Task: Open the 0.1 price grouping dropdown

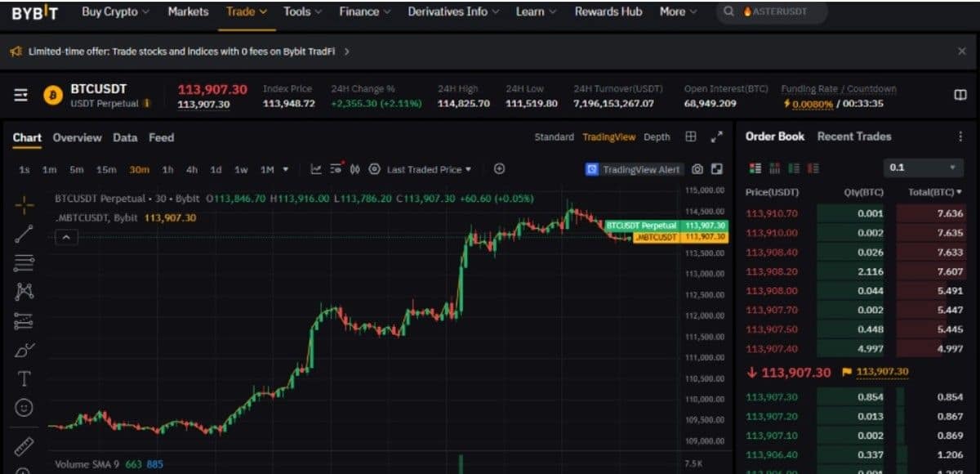Action: [924, 168]
